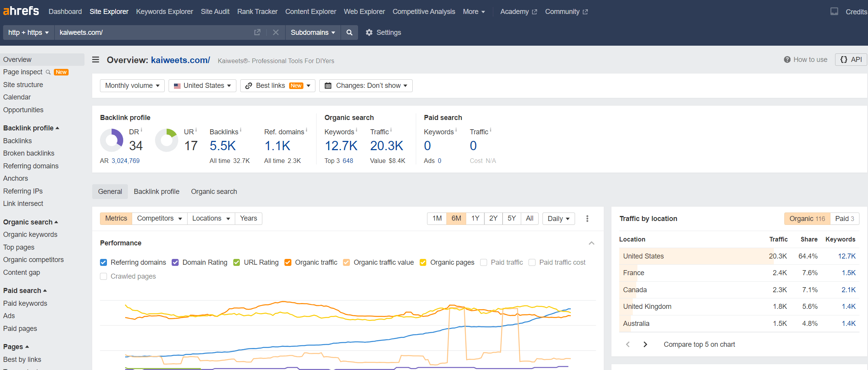Click the notifications monitor icon
The image size is (868, 370).
click(x=834, y=11)
